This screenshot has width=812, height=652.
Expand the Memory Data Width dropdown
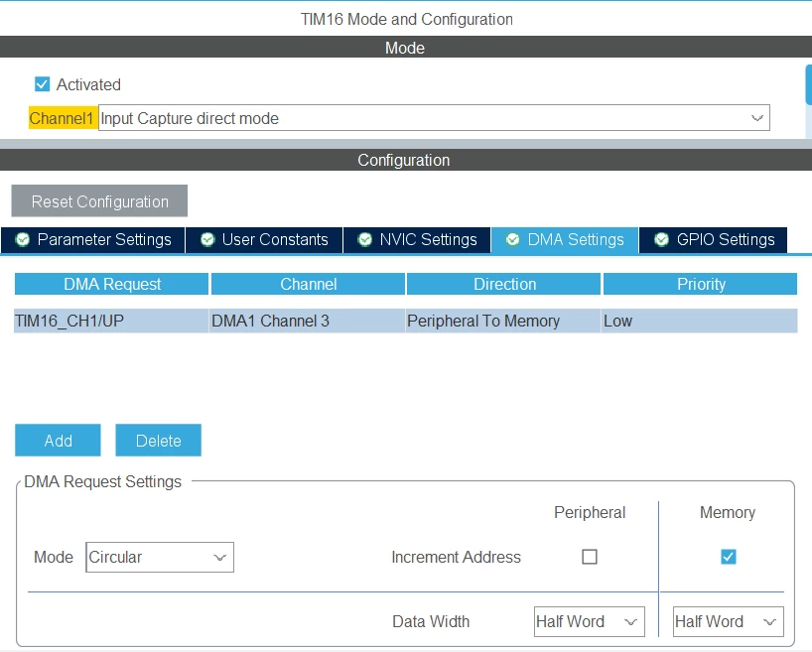[x=728, y=621]
